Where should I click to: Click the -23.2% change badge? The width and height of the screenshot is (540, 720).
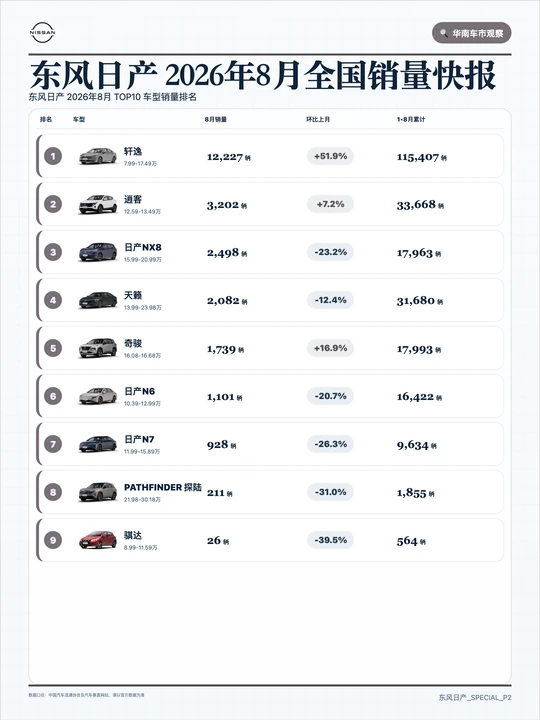(x=330, y=252)
